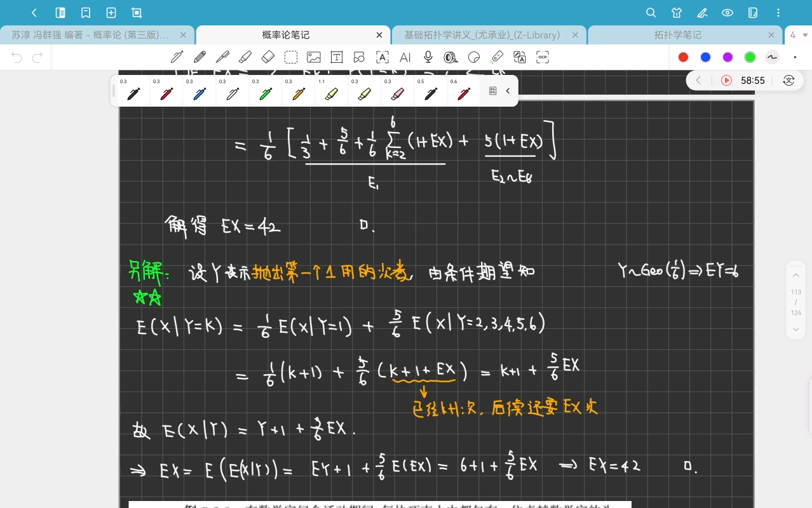The height and width of the screenshot is (508, 812).
Task: Redo the last action
Action: (x=37, y=58)
